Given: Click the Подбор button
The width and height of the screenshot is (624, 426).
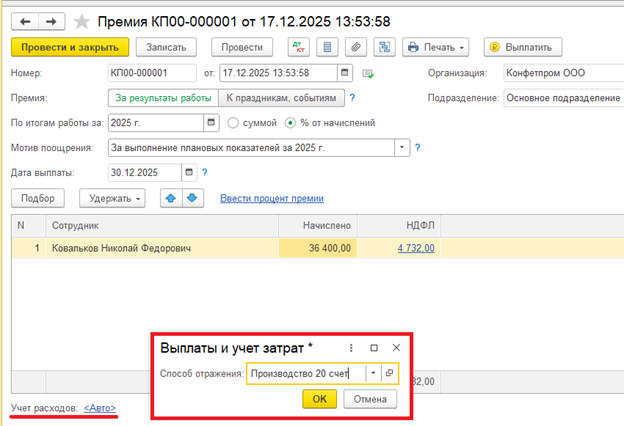Looking at the screenshot, I should coord(38,198).
